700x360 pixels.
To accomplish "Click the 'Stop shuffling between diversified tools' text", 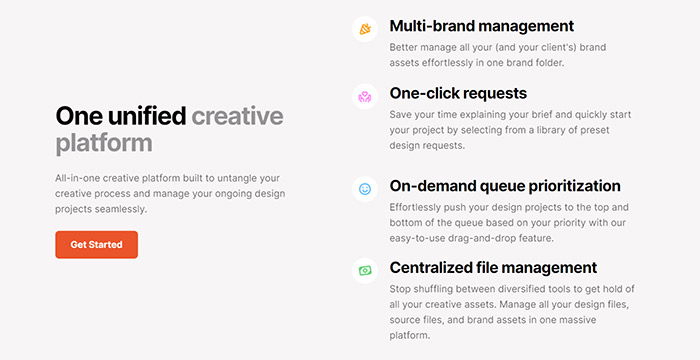I will 512,312.
